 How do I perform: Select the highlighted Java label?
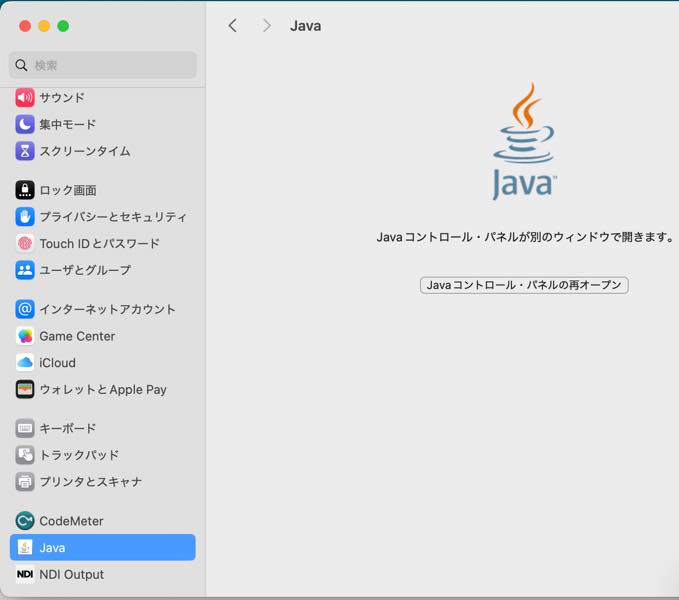click(52, 548)
